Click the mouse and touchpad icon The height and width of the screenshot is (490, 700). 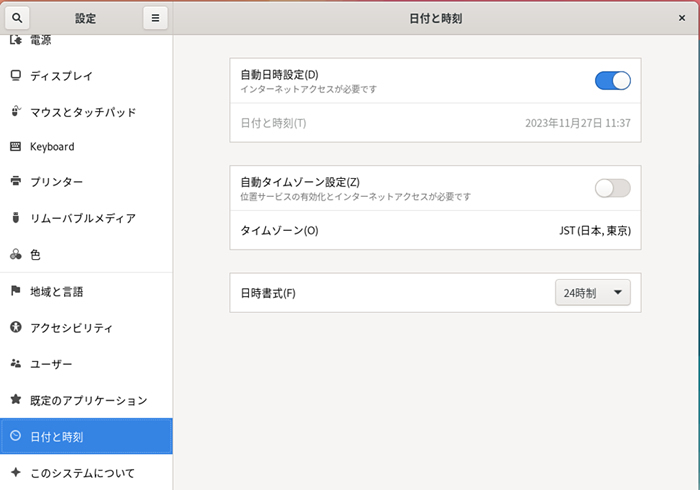(x=15, y=112)
